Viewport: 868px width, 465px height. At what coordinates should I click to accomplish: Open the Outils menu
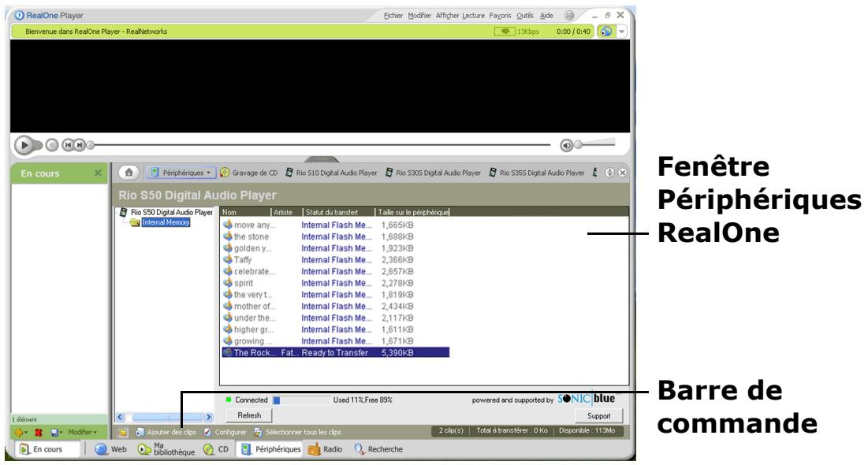515,16
